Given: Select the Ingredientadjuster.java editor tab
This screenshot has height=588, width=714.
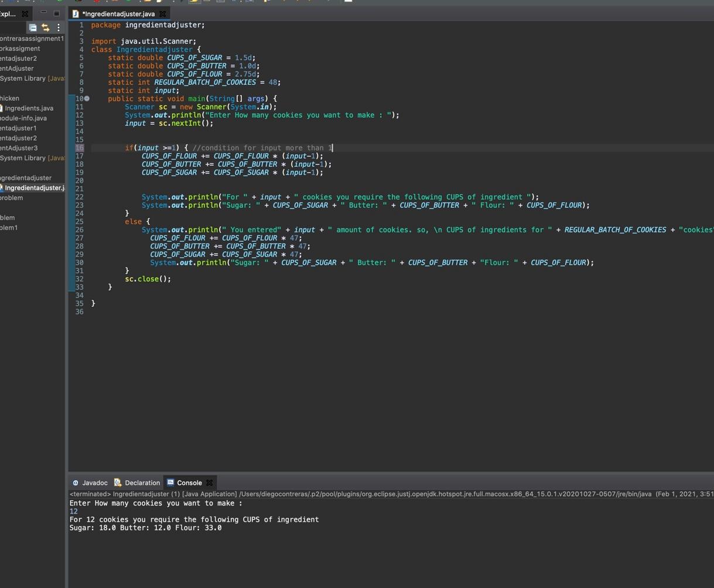Looking at the screenshot, I should (x=118, y=13).
